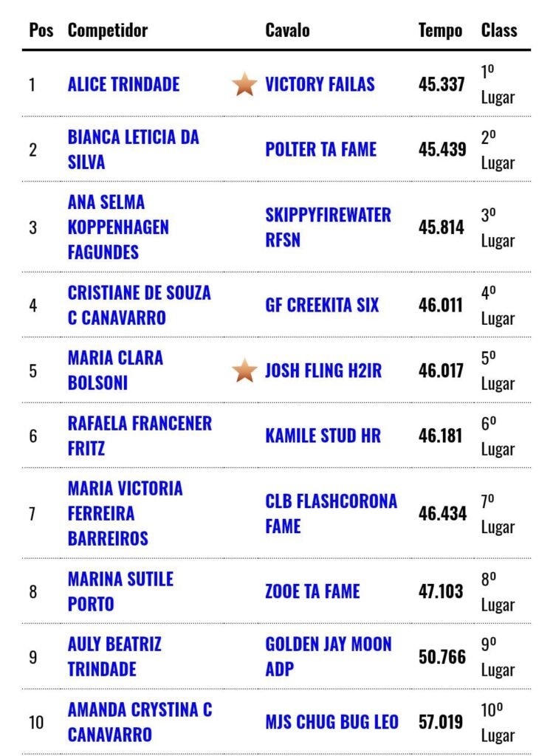Select competitor Ana Selma Koppenhagen Fagundes

pyautogui.click(x=118, y=227)
